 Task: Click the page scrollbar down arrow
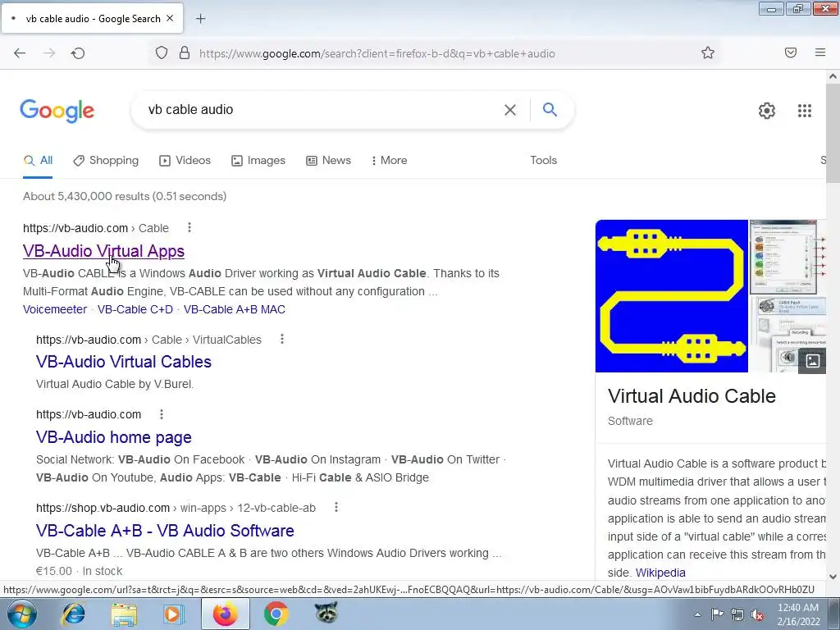pyautogui.click(x=833, y=577)
